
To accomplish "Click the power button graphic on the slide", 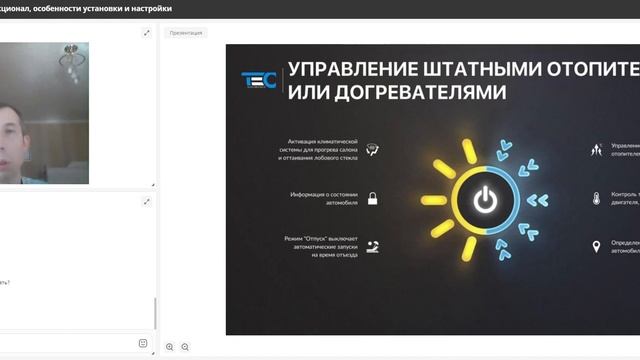I will click(x=485, y=200).
